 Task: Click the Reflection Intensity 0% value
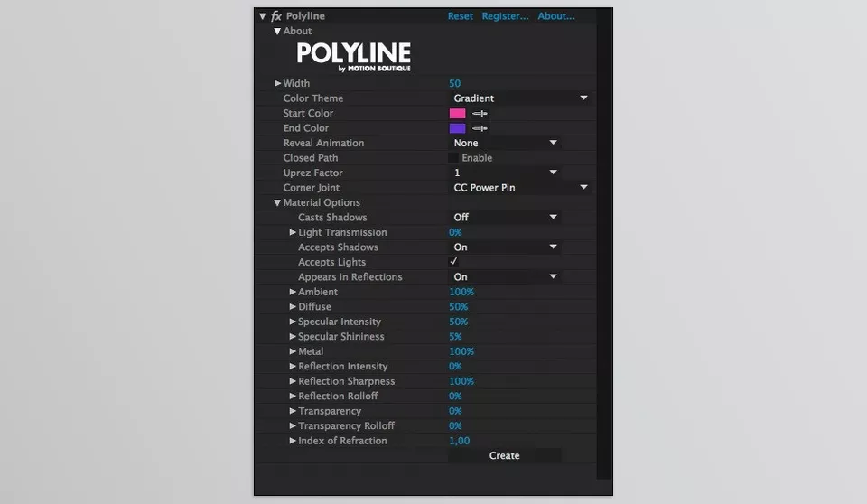click(455, 366)
